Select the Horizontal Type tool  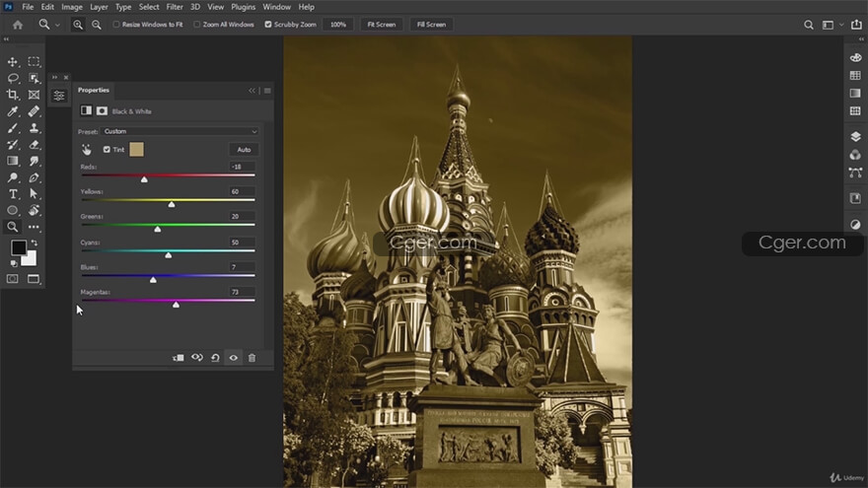pyautogui.click(x=13, y=194)
